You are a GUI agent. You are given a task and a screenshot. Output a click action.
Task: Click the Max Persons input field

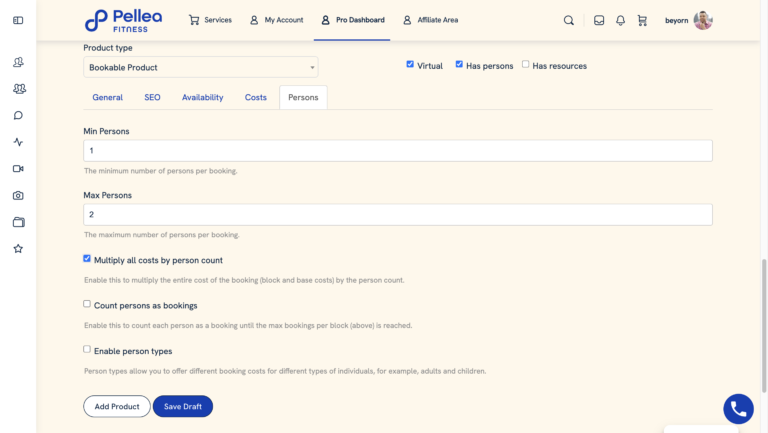(398, 215)
